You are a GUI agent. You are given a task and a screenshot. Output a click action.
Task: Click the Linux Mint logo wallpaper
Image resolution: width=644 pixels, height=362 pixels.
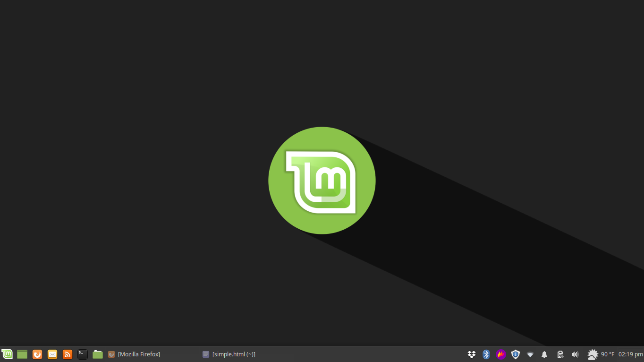click(x=322, y=180)
